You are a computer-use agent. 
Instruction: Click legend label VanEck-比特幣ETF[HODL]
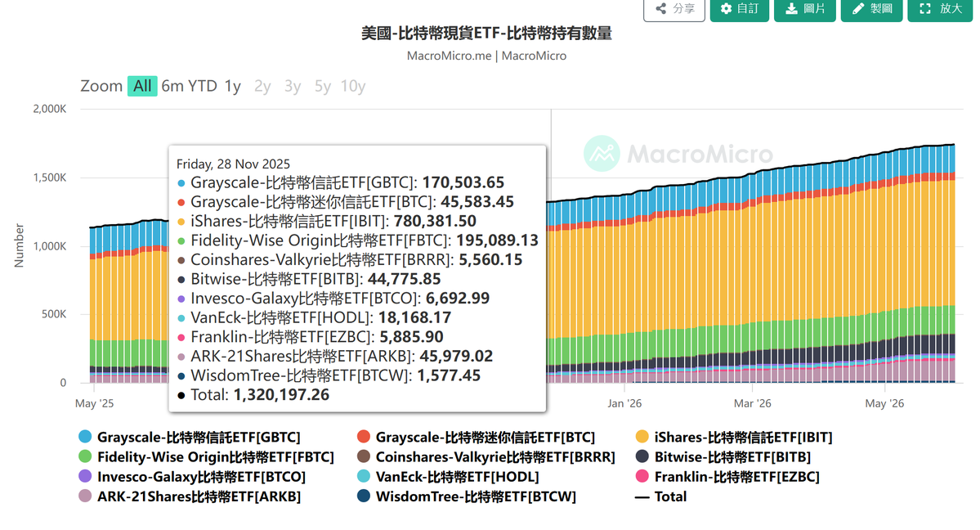(x=457, y=477)
